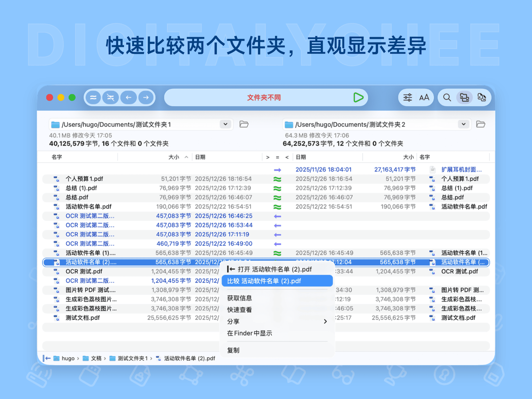Select 在 Finder 中显示 from context menu
Image resolution: width=532 pixels, height=399 pixels.
250,333
